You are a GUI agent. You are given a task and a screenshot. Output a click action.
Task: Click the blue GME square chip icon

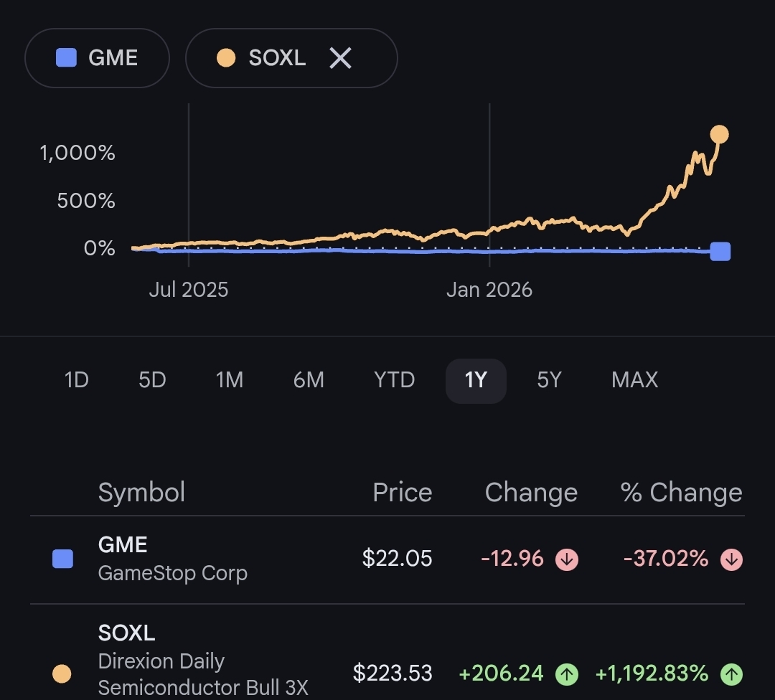(66, 57)
